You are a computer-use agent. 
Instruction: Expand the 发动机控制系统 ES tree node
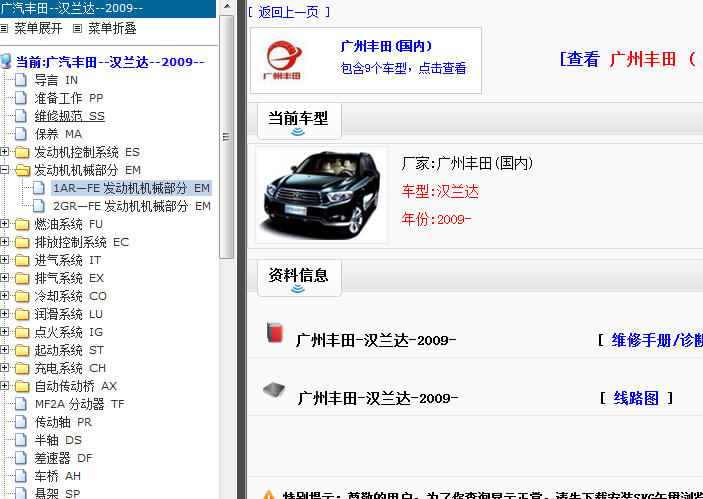coord(4,152)
